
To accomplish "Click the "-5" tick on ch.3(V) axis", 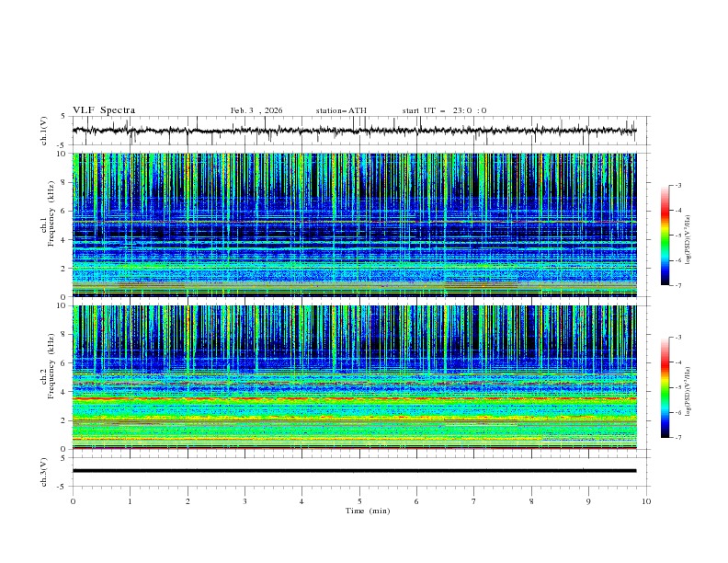I will pos(63,487).
